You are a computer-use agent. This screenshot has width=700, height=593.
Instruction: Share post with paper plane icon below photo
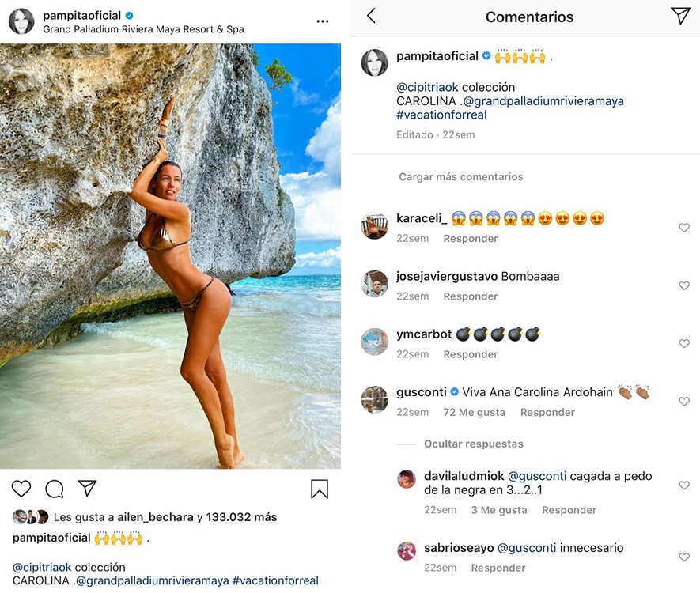(87, 489)
